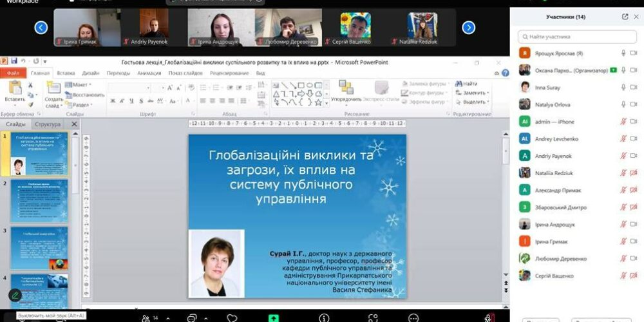Pop out the participants panel

625,17
